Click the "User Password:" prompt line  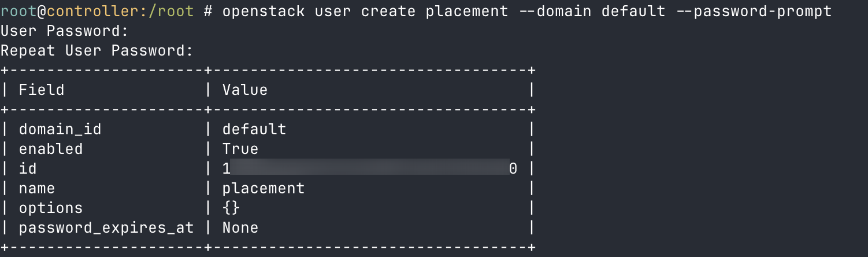[x=64, y=31]
